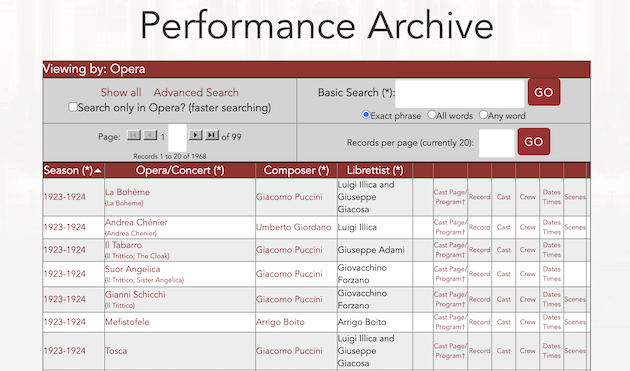Click 'Viewing by: Opera' banner text
This screenshot has height=371, width=630.
click(x=94, y=69)
